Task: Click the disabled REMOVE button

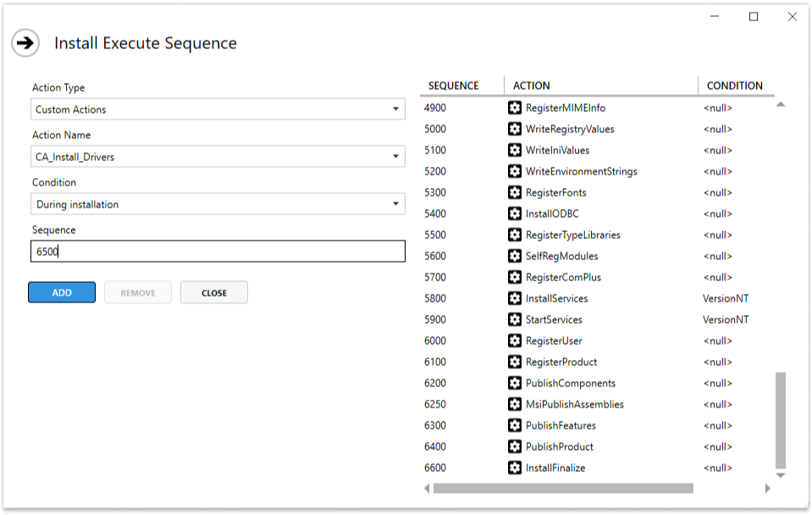Action: [x=138, y=293]
